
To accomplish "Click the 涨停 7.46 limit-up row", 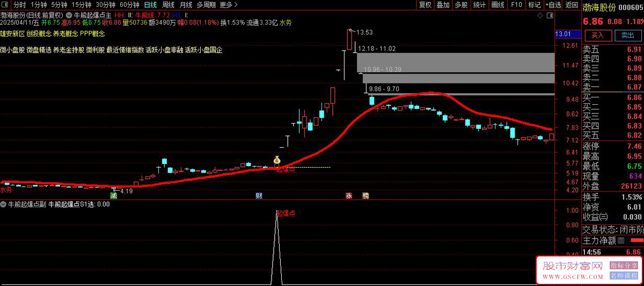I will [613, 146].
